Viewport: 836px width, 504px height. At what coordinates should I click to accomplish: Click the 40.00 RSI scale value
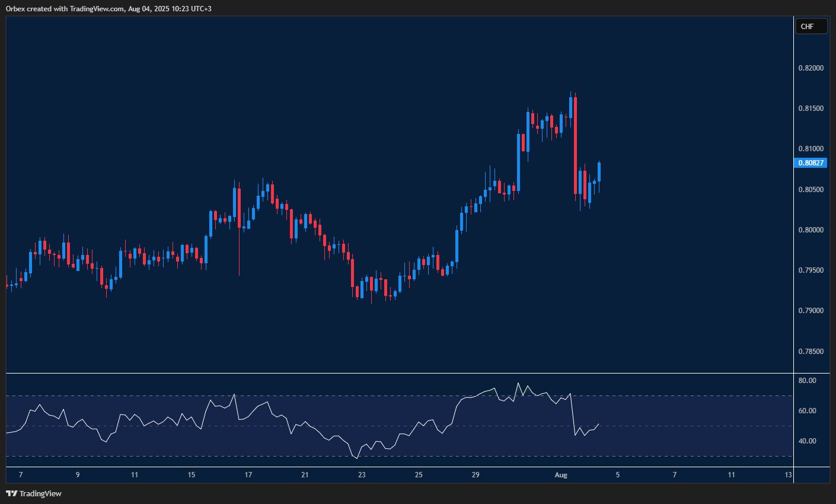click(809, 441)
